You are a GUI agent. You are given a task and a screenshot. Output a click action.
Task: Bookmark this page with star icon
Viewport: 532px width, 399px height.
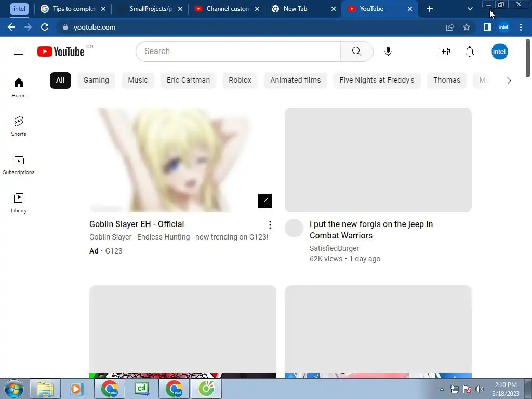coord(467,27)
